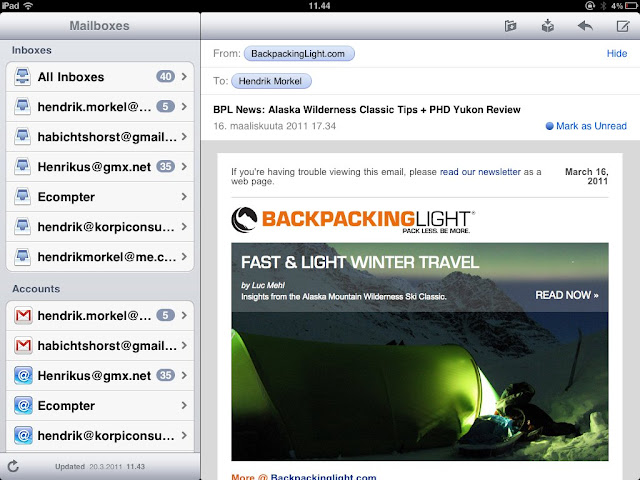Tap the Mailboxes header title
The width and height of the screenshot is (640, 480).
pos(99,26)
